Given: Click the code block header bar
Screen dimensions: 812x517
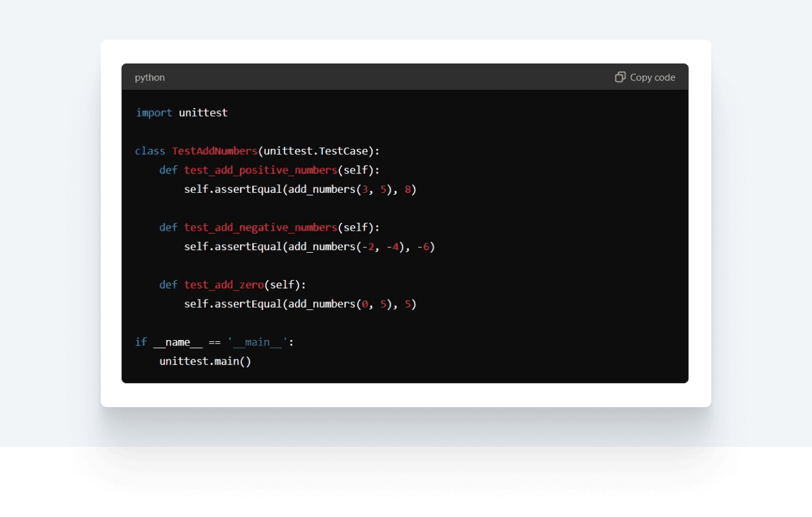Looking at the screenshot, I should (405, 77).
